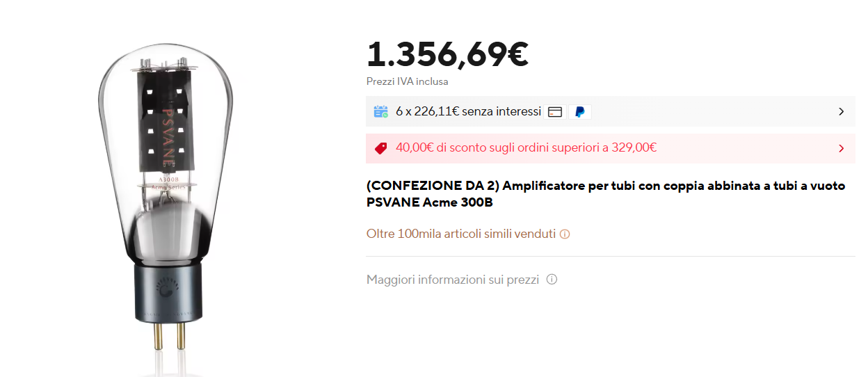Click info icon beside 'Maggiori informazioni sui prezzi'
Image resolution: width=868 pixels, height=377 pixels.
tap(552, 280)
